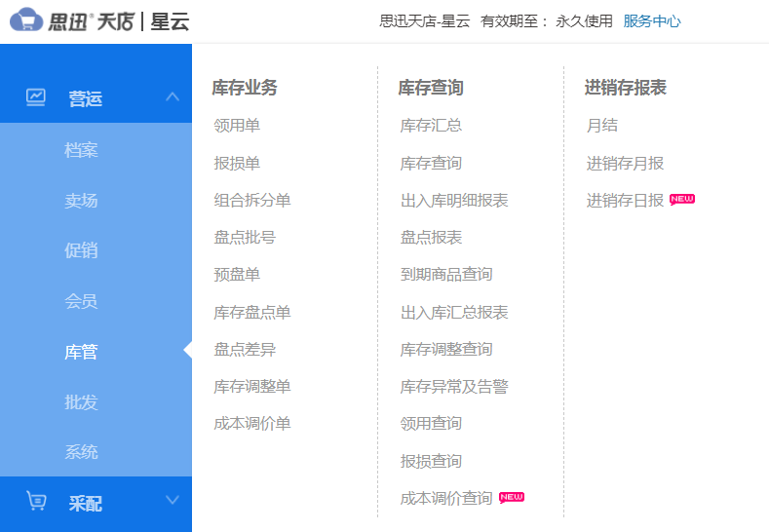This screenshot has height=532, width=769.
Task: Open 进销存日报
Action: coord(625,200)
